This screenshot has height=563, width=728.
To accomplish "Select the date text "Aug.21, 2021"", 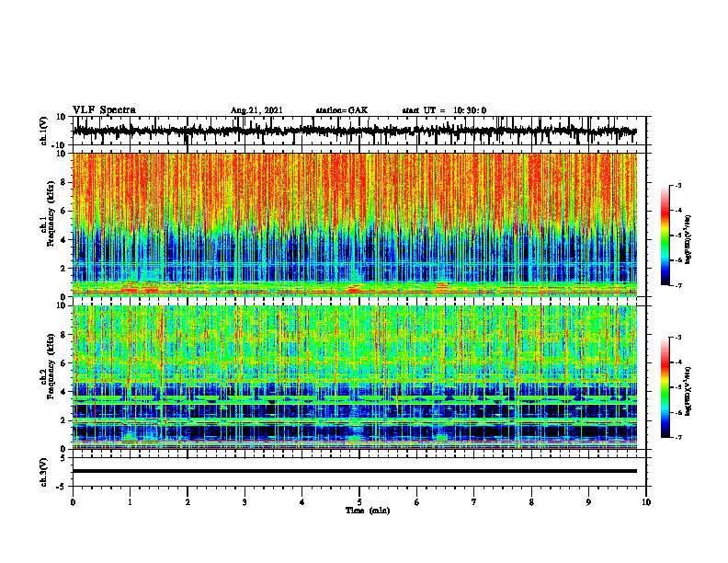I will (256, 110).
